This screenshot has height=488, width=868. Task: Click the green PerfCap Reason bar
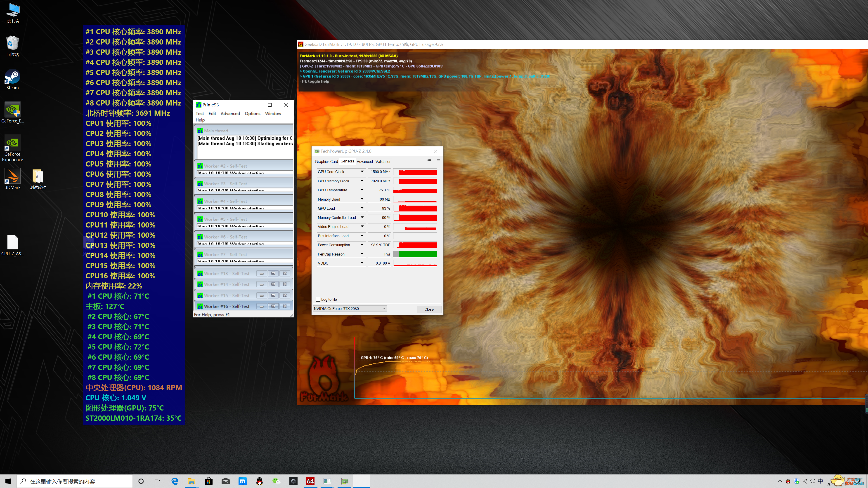tap(417, 254)
